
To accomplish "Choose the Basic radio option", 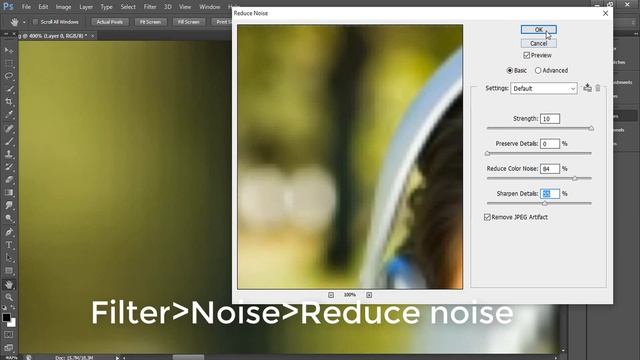I will (x=509, y=70).
